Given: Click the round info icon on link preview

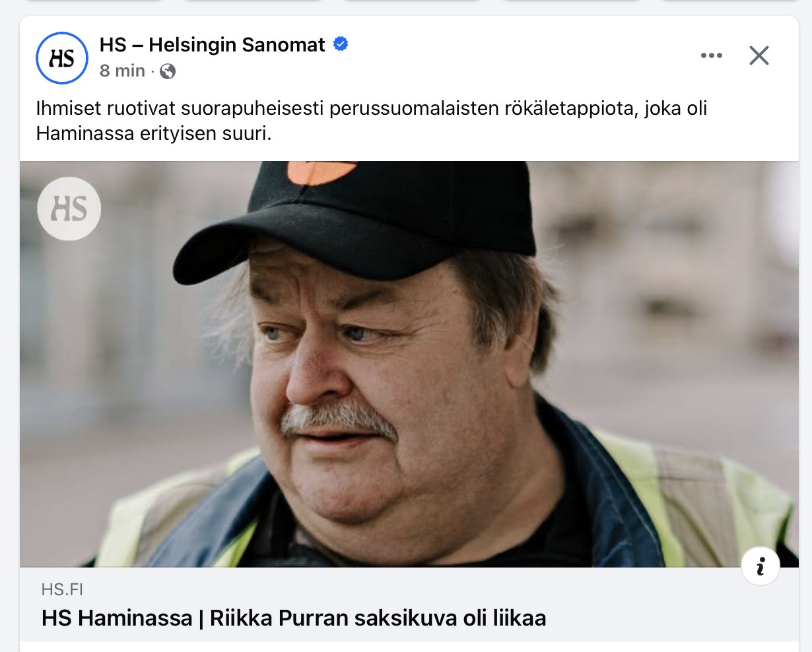Looking at the screenshot, I should 761,566.
